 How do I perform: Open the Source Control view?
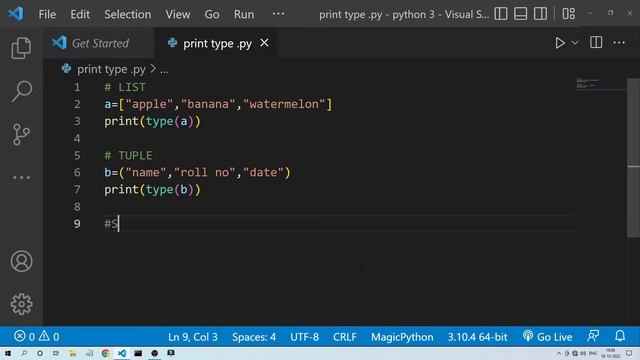[x=21, y=134]
